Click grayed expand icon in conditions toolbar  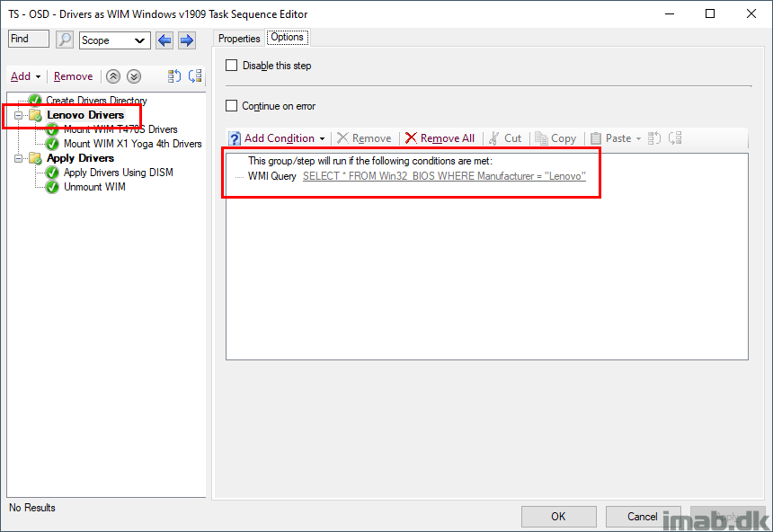coord(654,138)
